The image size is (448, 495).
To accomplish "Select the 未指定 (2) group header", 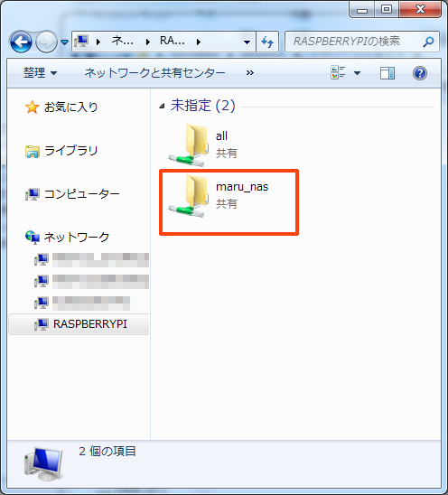I will (203, 106).
